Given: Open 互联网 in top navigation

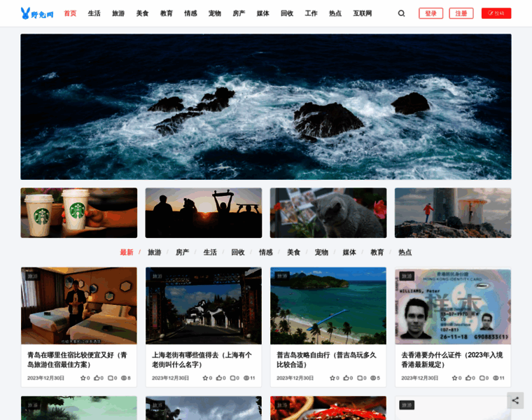Looking at the screenshot, I should (x=363, y=13).
